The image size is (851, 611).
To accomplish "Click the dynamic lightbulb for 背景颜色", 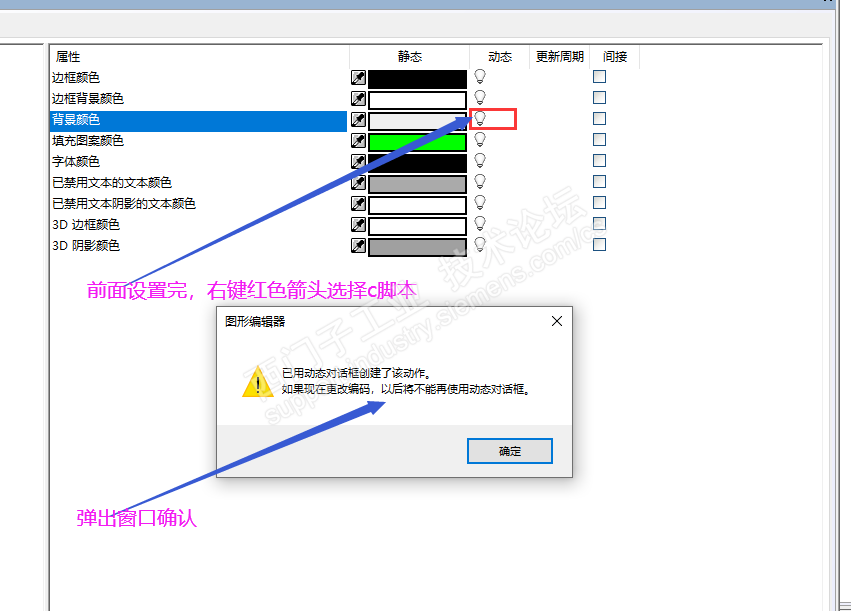I will tap(480, 118).
